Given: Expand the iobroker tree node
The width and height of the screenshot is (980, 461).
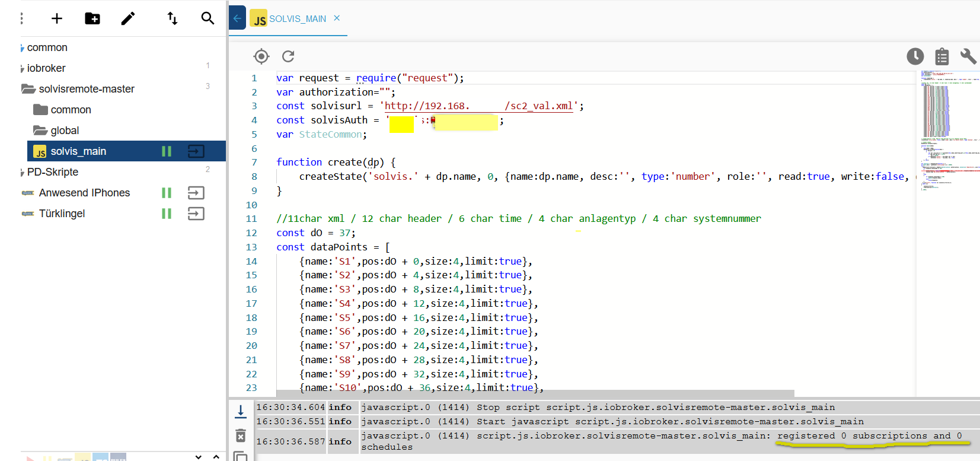Looking at the screenshot, I should point(22,69).
